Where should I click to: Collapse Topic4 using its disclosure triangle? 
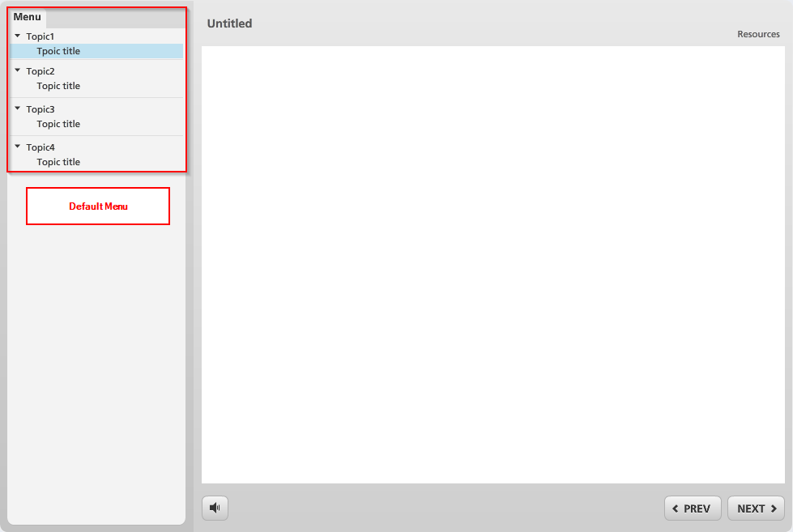(17, 147)
